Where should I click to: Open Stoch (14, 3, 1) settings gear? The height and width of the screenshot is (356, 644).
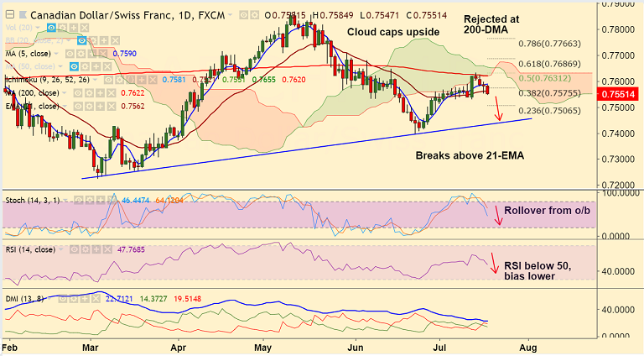click(90, 200)
